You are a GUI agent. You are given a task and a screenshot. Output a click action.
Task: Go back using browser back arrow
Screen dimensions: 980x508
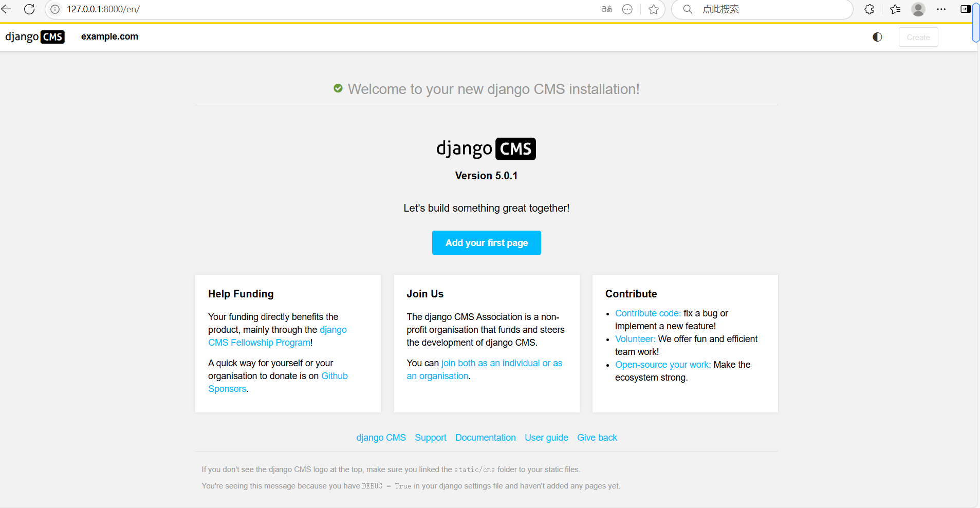pos(6,9)
